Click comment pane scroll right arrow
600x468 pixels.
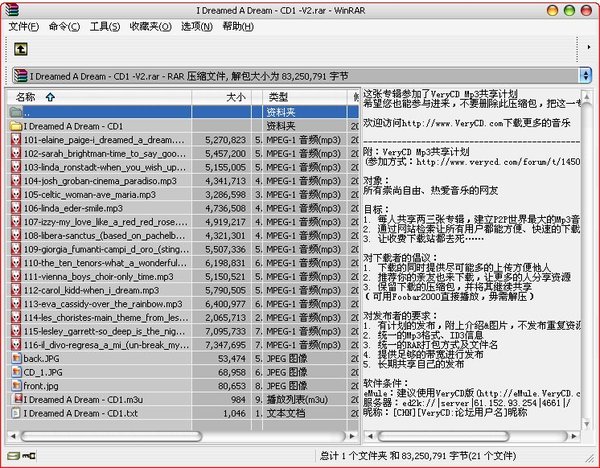pyautogui.click(x=573, y=436)
